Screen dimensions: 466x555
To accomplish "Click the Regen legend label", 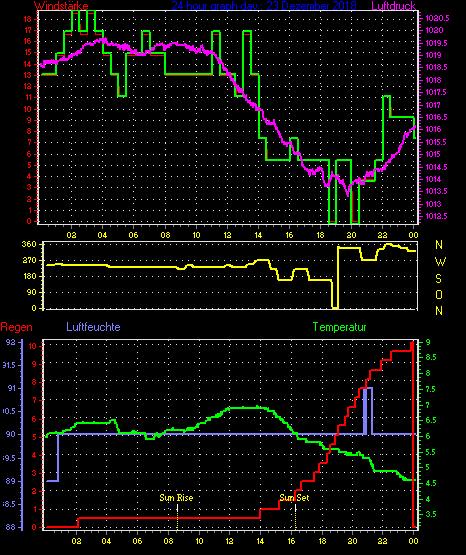I will pyautogui.click(x=16, y=327).
